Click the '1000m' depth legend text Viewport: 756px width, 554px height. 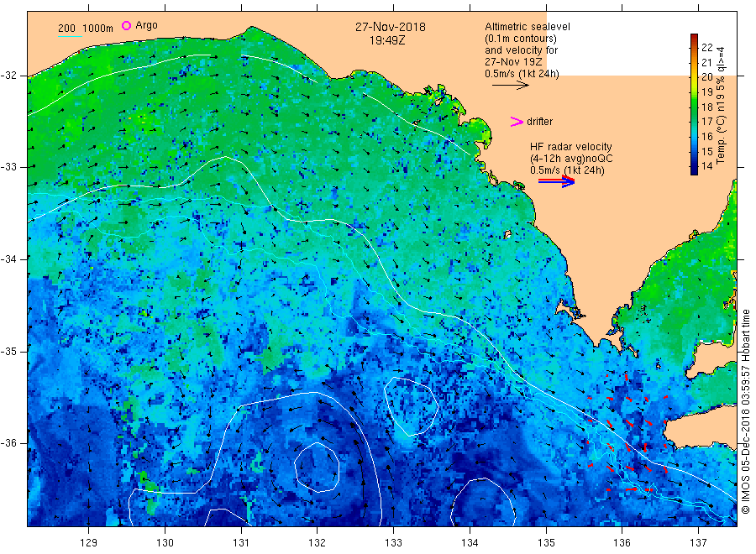(x=98, y=29)
